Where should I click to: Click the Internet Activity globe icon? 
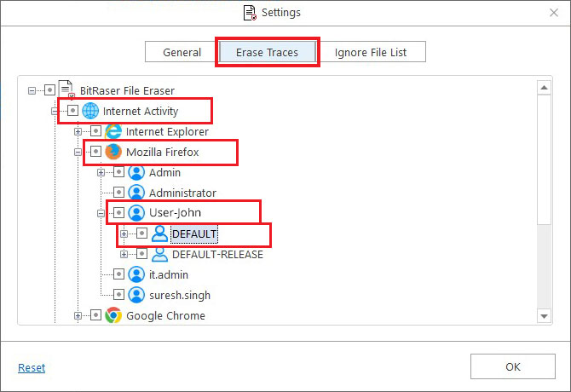pos(90,111)
